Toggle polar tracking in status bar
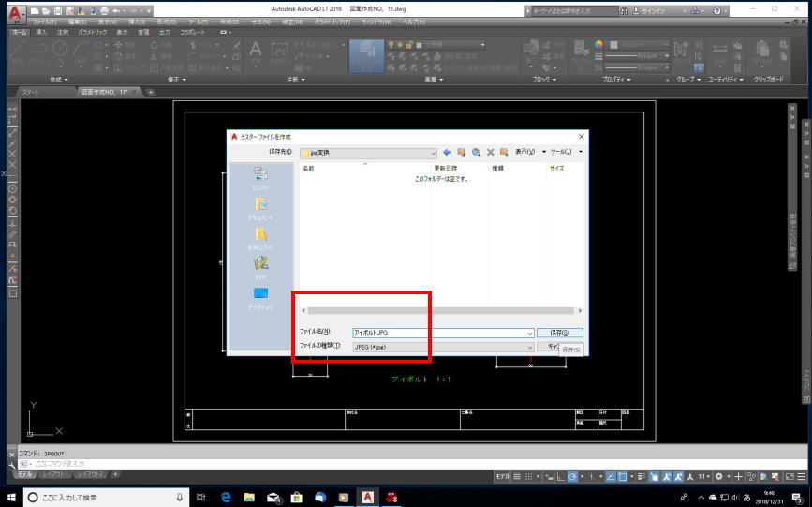This screenshot has width=812, height=507. pyautogui.click(x=573, y=476)
